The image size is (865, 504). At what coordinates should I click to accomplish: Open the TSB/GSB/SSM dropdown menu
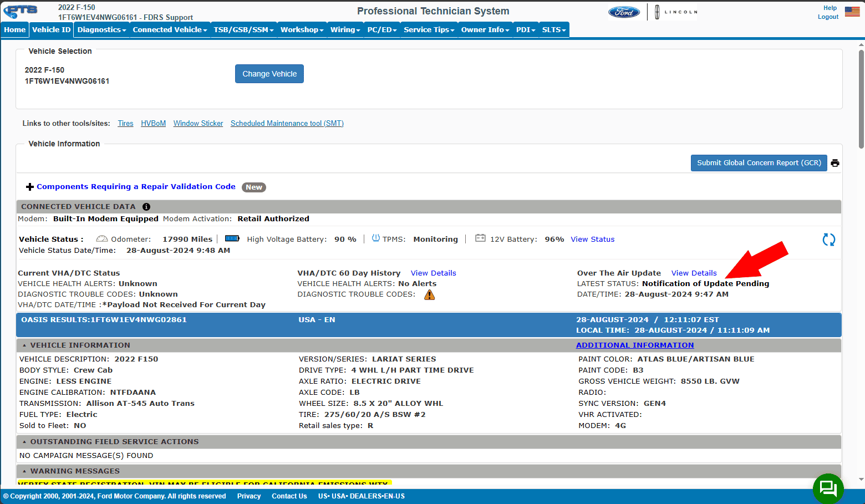[244, 30]
